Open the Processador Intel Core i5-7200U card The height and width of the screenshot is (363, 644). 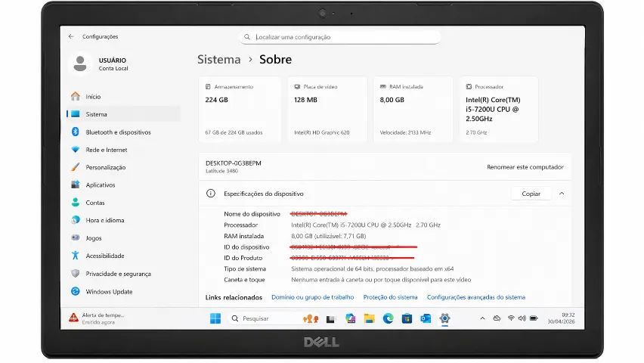[498, 110]
